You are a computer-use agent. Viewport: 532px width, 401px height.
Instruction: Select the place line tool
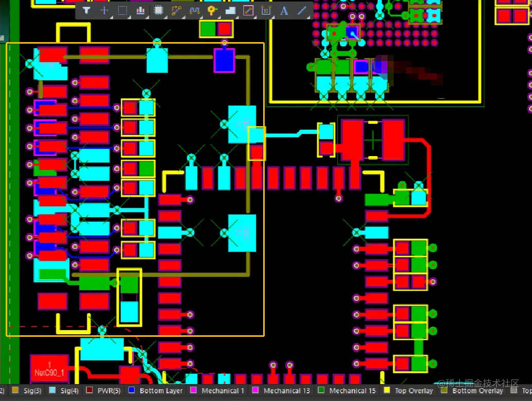point(302,10)
